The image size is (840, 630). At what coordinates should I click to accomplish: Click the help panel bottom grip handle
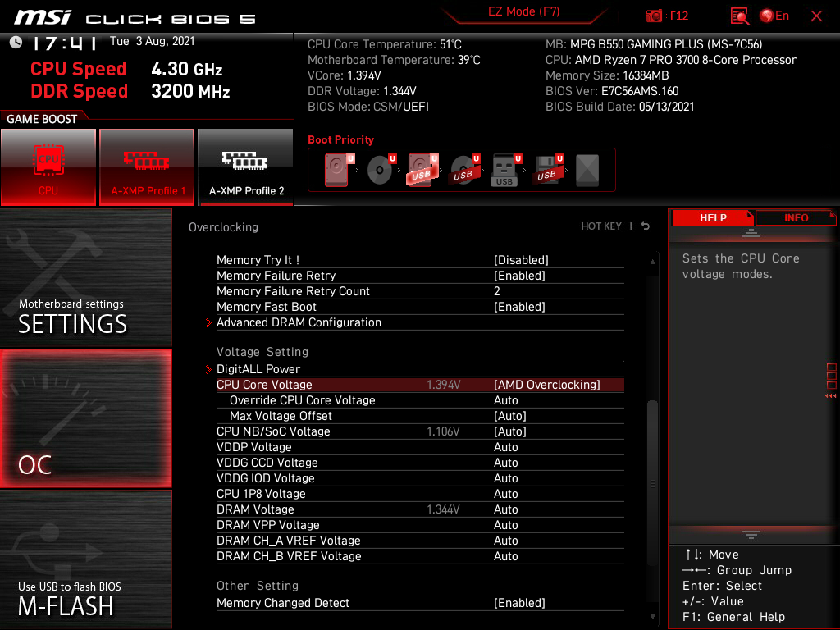pyautogui.click(x=751, y=534)
